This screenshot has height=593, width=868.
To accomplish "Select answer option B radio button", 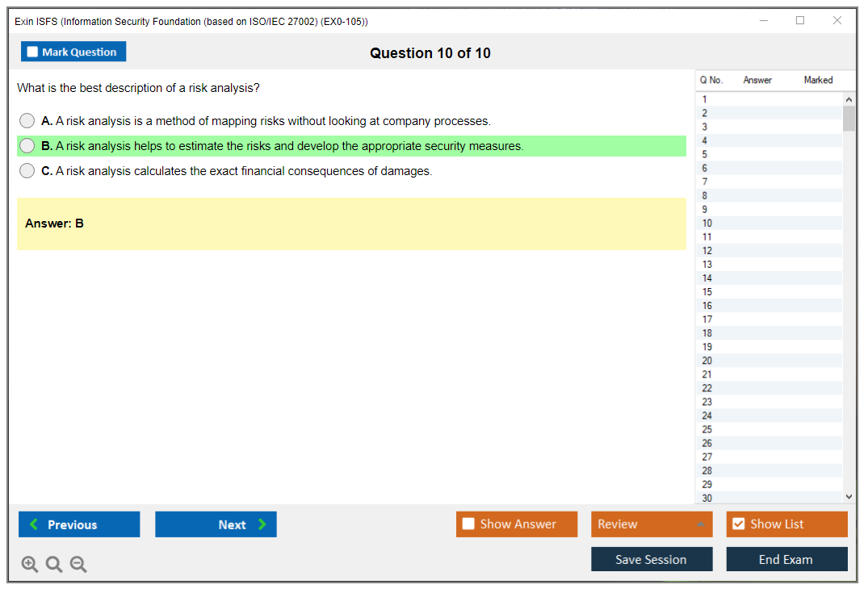I will [x=27, y=146].
